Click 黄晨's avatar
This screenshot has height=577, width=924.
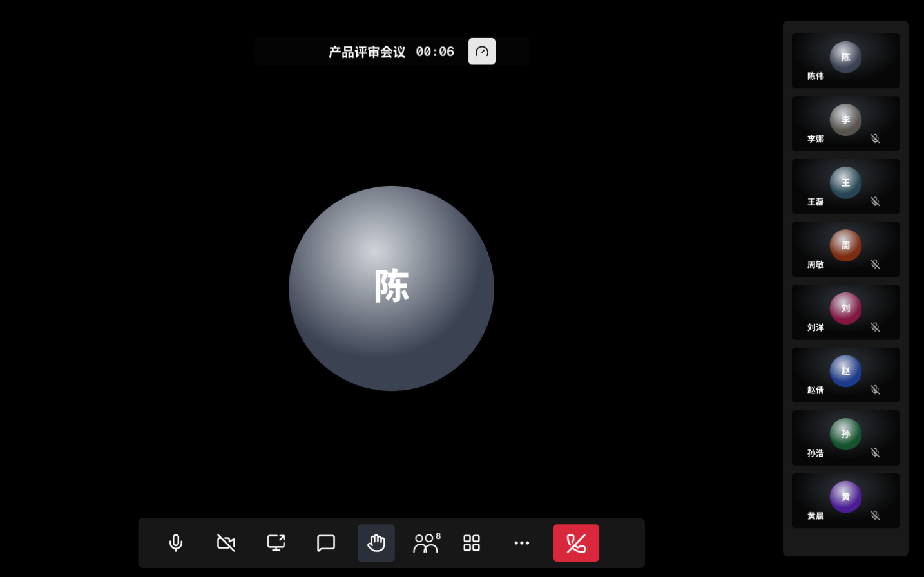click(845, 497)
